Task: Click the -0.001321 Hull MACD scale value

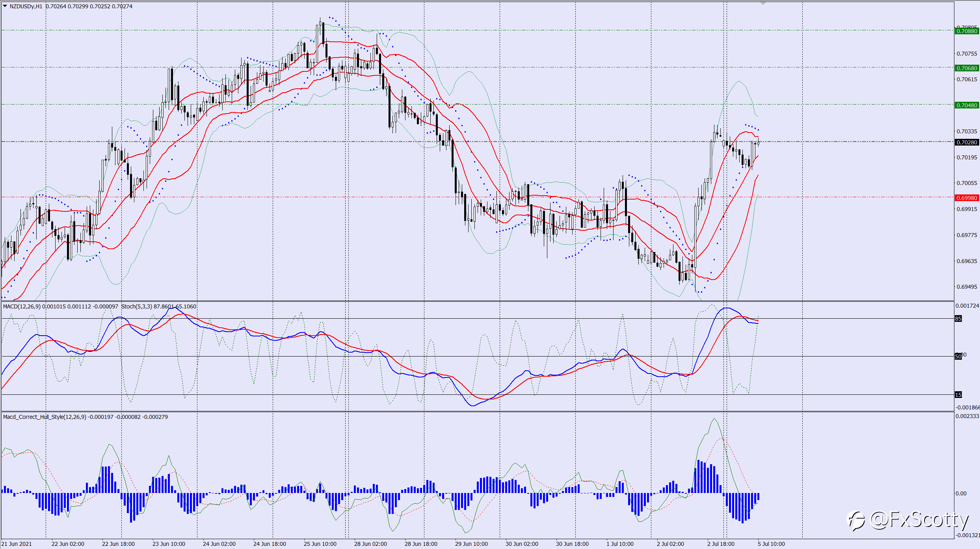Action: coord(967,535)
